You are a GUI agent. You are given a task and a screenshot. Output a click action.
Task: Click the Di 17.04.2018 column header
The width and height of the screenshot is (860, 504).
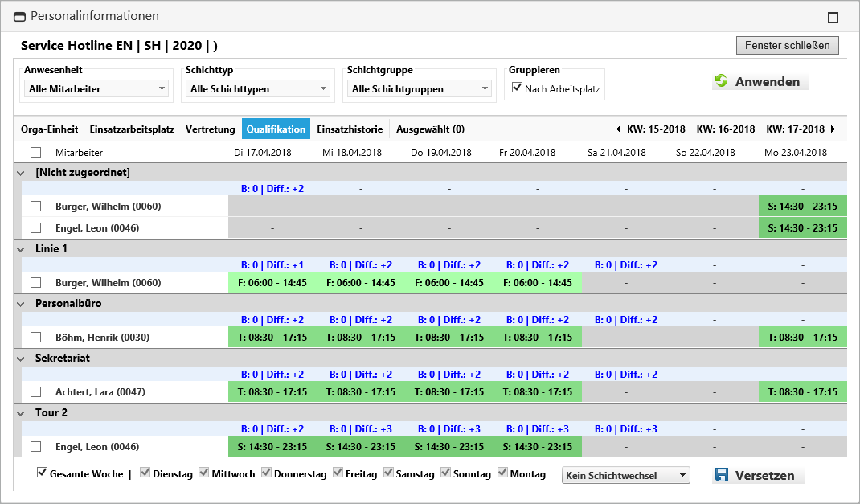pyautogui.click(x=263, y=153)
